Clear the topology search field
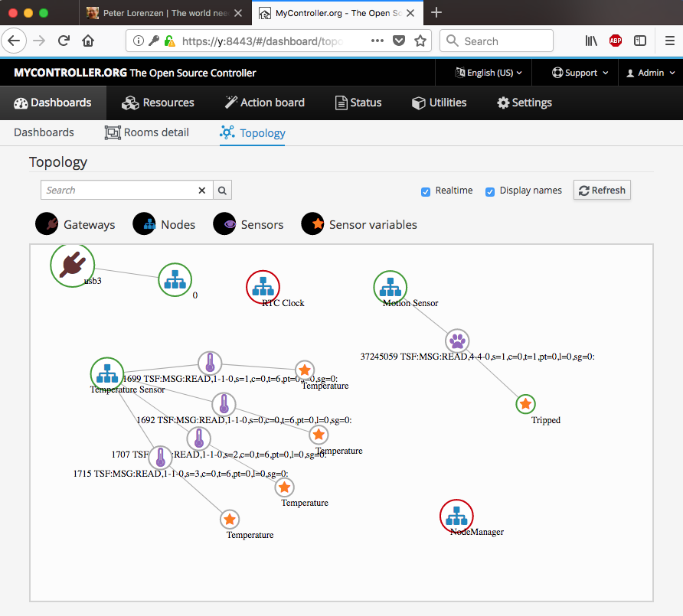 coord(202,191)
